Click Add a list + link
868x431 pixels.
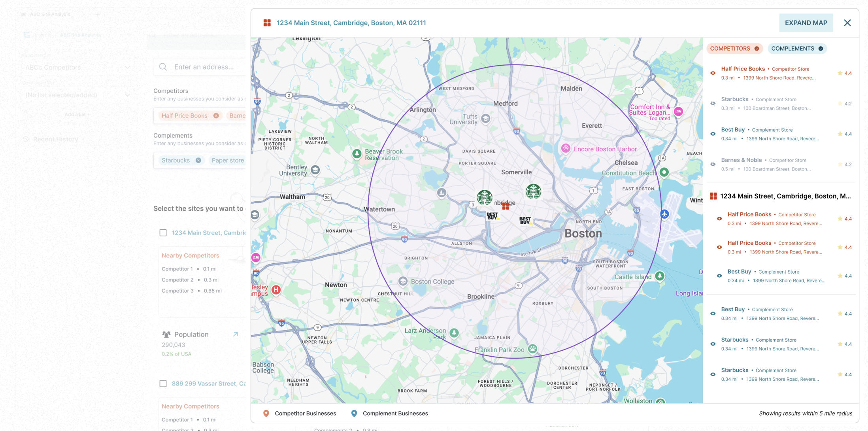click(77, 115)
